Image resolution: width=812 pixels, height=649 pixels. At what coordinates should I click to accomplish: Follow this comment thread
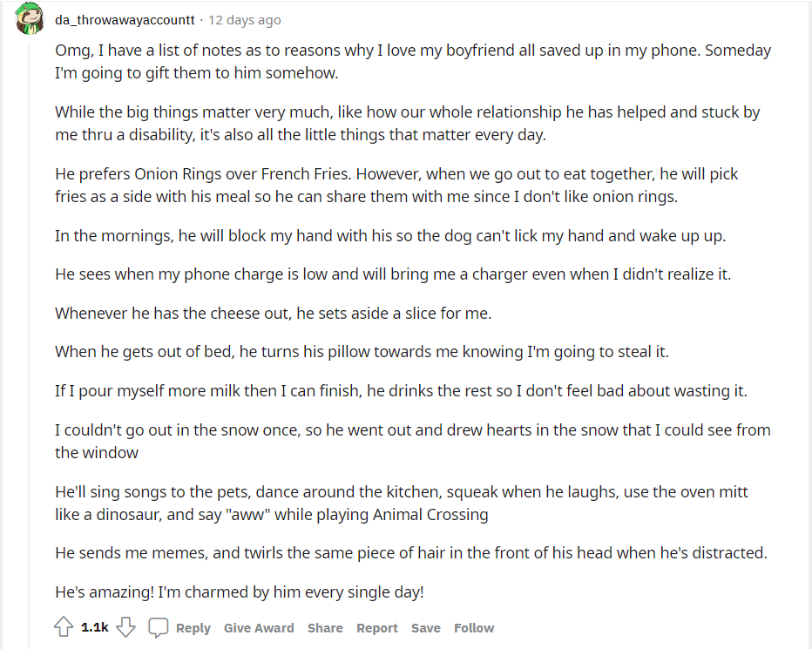point(474,628)
